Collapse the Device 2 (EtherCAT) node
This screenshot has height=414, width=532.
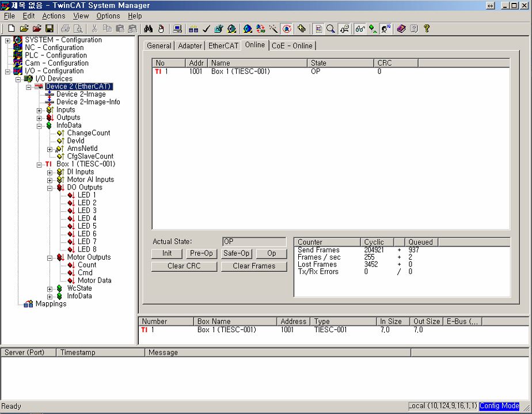pyautogui.click(x=29, y=87)
